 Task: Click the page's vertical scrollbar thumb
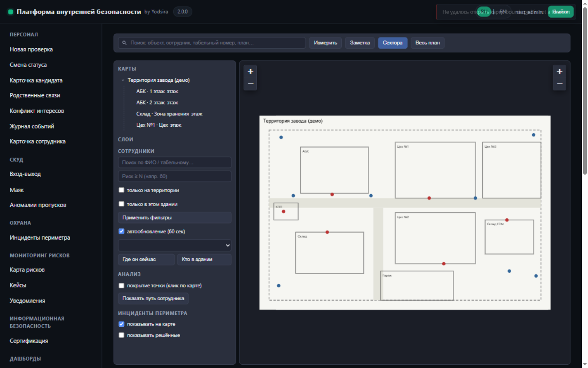pos(585,92)
